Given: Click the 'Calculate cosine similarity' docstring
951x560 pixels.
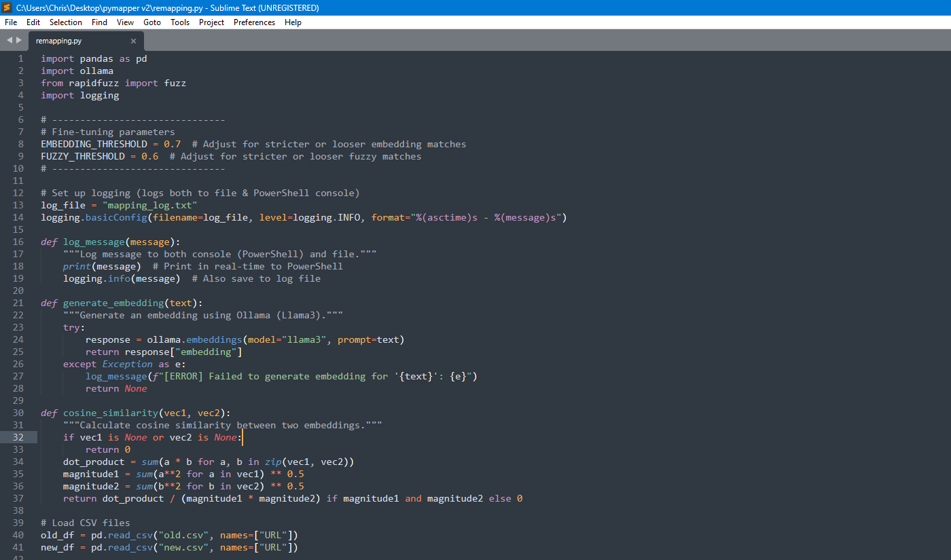Looking at the screenshot, I should point(223,425).
